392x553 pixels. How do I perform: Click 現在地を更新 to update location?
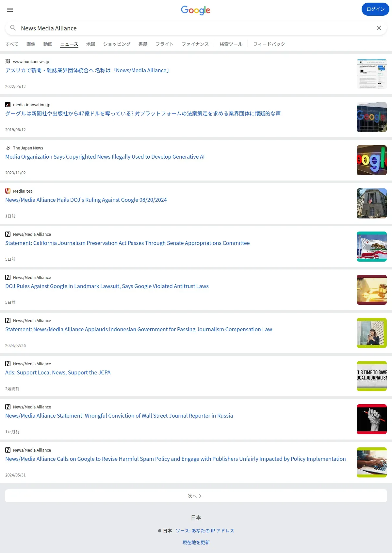196,542
